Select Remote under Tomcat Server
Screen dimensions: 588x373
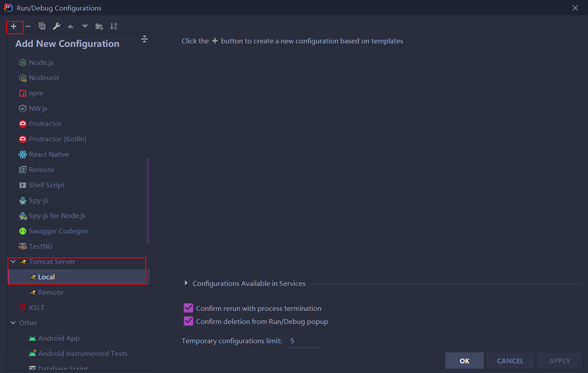point(79,292)
